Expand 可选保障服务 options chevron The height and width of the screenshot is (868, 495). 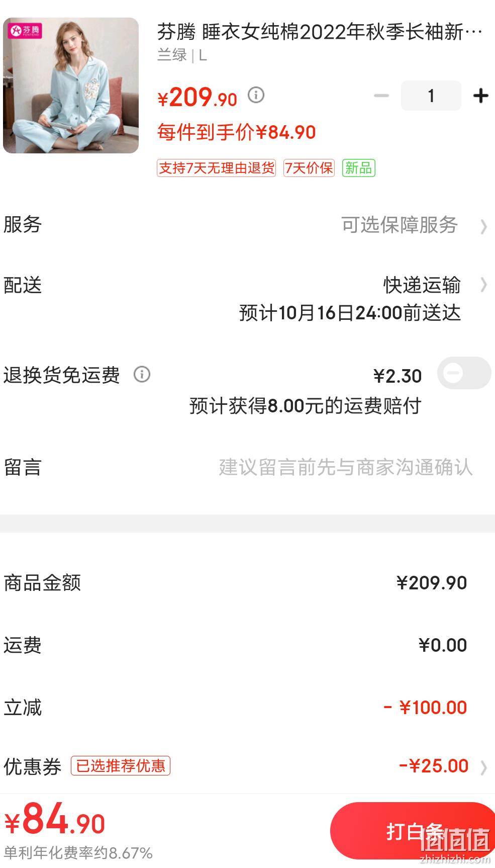[483, 226]
